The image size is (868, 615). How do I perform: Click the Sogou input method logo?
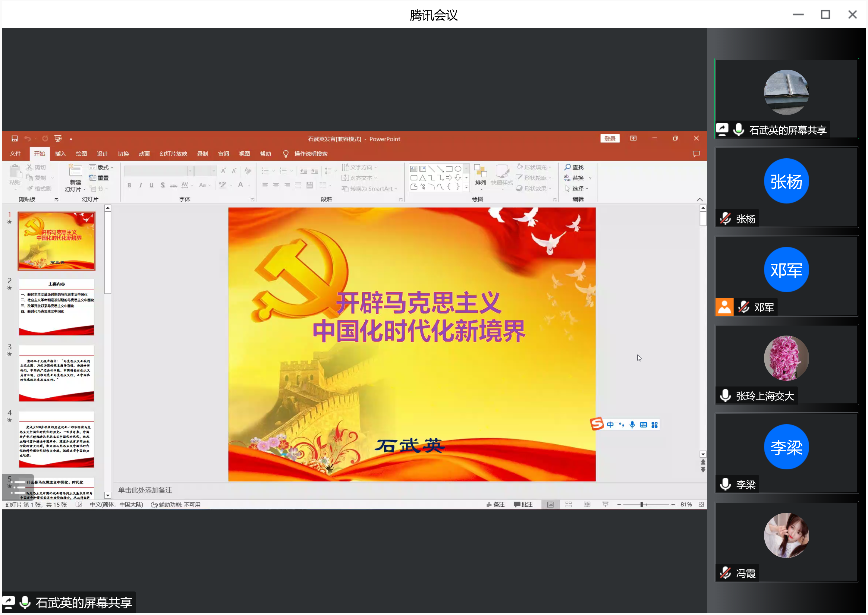point(597,424)
